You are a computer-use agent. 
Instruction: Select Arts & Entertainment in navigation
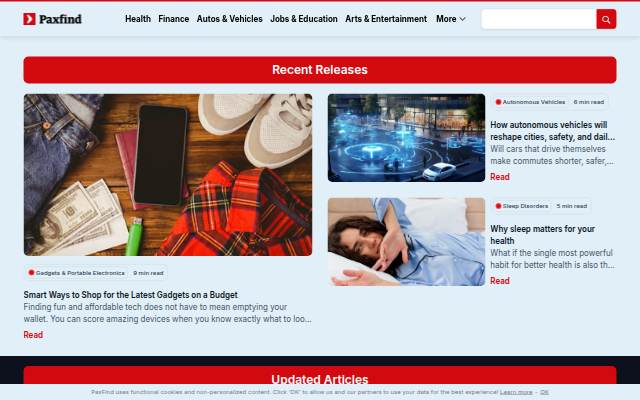tap(386, 19)
